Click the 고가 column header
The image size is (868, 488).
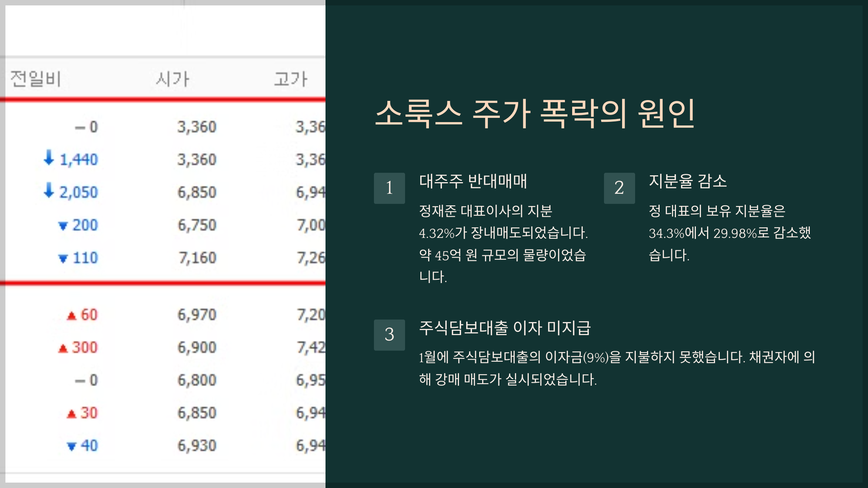(290, 79)
